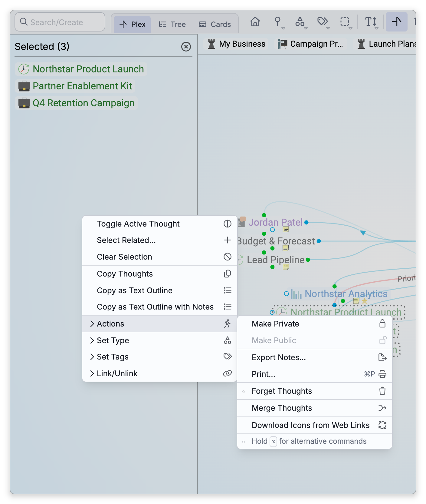Choose Toggle Active Thought from context menu
Image resolution: width=426 pixels, height=504 pixels.
(x=159, y=224)
